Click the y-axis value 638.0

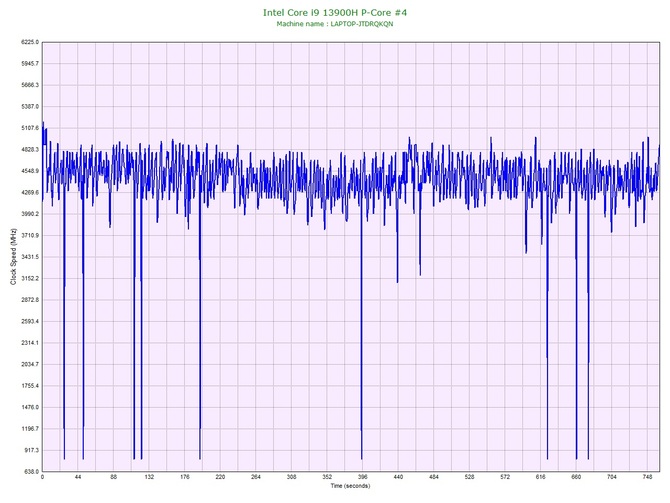coord(31,471)
